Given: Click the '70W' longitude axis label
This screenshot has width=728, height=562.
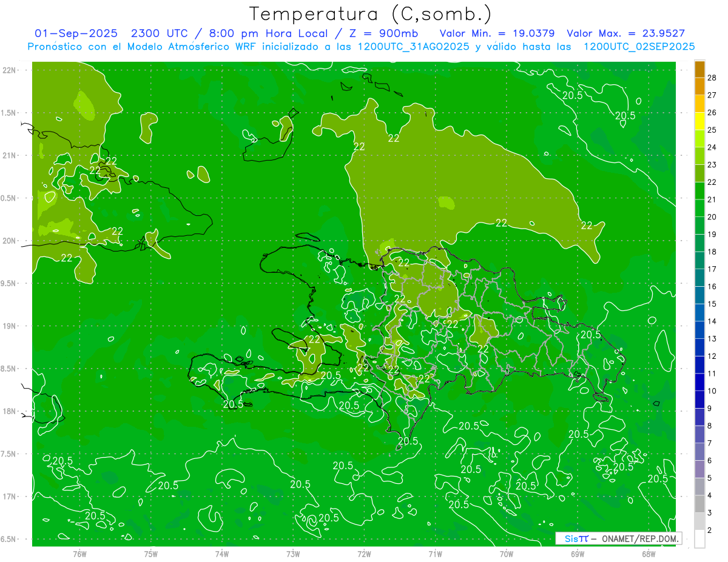Looking at the screenshot, I should (x=507, y=554).
